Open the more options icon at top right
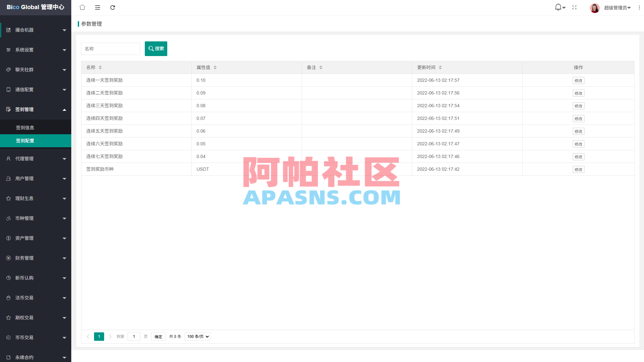Screen dimensions: 644x362 click(x=639, y=7)
